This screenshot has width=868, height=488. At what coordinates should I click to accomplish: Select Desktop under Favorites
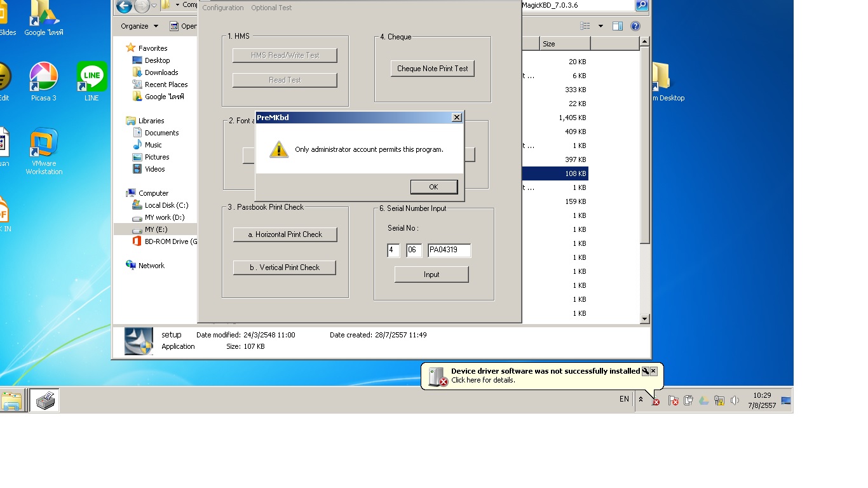click(x=157, y=60)
